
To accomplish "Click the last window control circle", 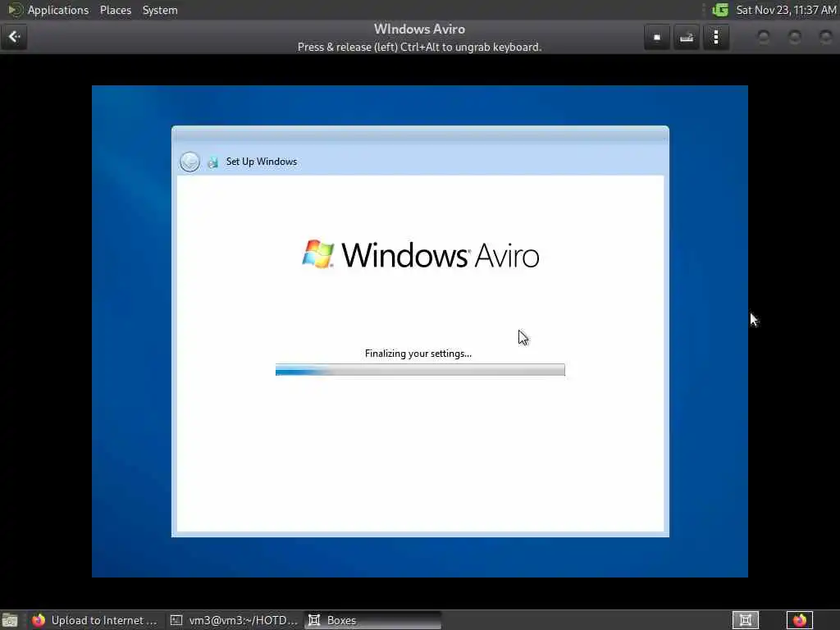I will coord(825,37).
